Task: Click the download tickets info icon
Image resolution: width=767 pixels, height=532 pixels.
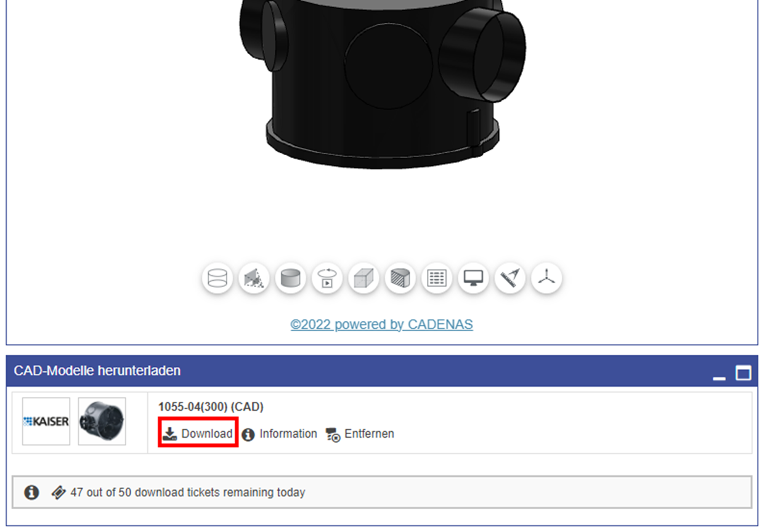Action: tap(31, 493)
